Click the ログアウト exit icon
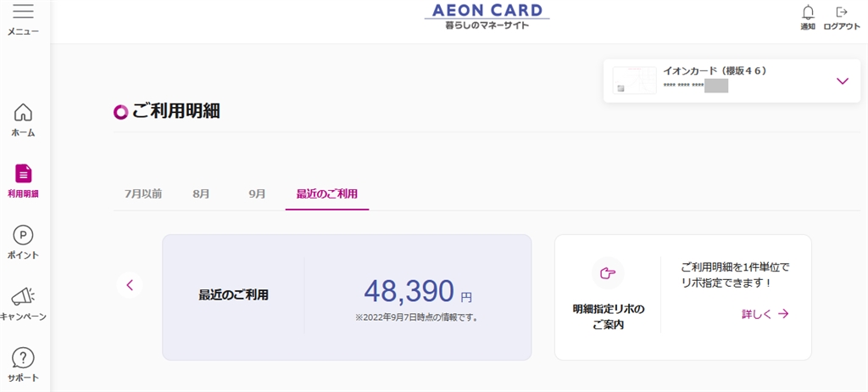 pos(842,12)
